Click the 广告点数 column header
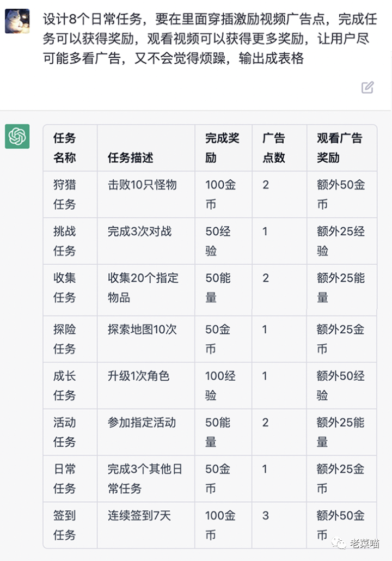This screenshot has height=561, width=392. [274, 148]
